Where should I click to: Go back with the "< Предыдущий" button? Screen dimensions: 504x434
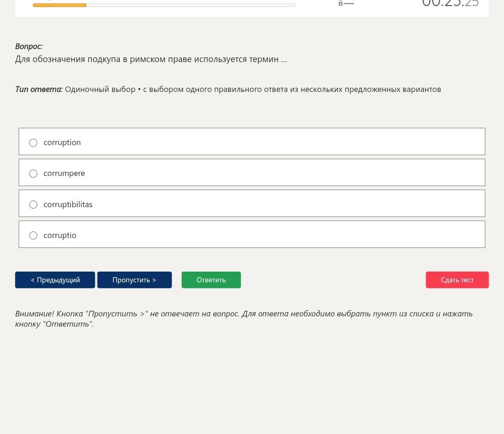point(55,280)
